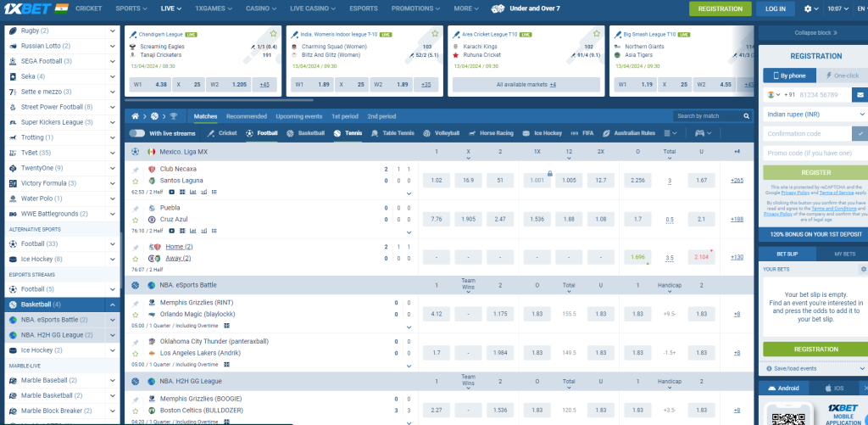Favorite the Oklahoma City Thunder match star
This screenshot has width=868, height=425.
[135, 354]
